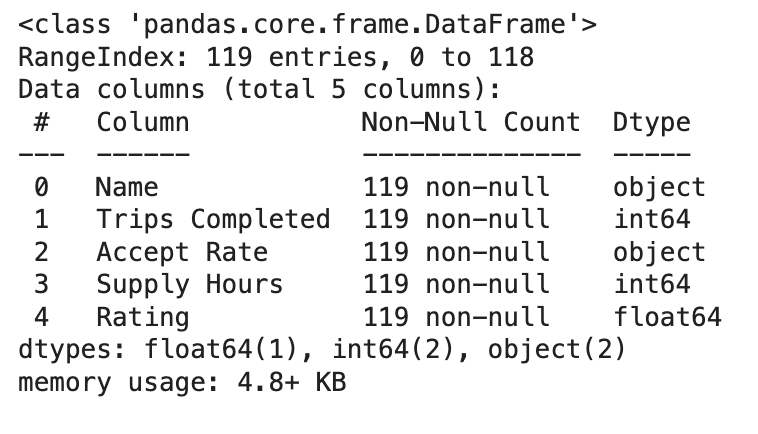
Task: Click the int64 dtype of Supply Hours
Action: (652, 284)
